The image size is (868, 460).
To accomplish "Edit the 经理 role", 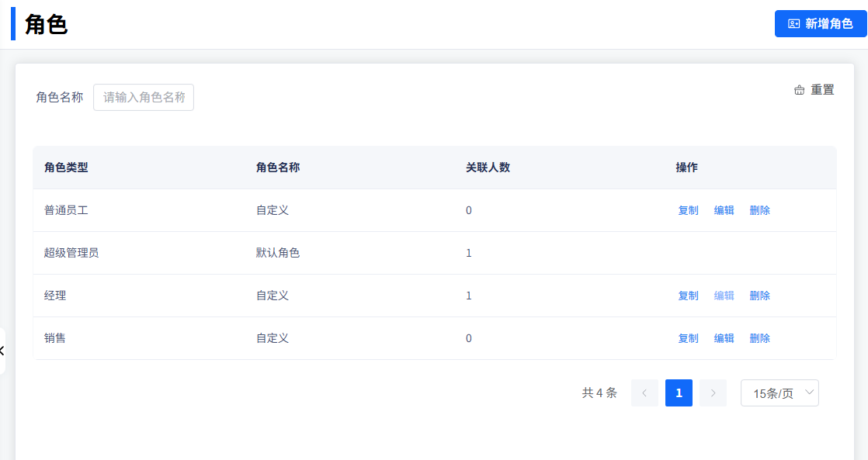I will pyautogui.click(x=724, y=296).
